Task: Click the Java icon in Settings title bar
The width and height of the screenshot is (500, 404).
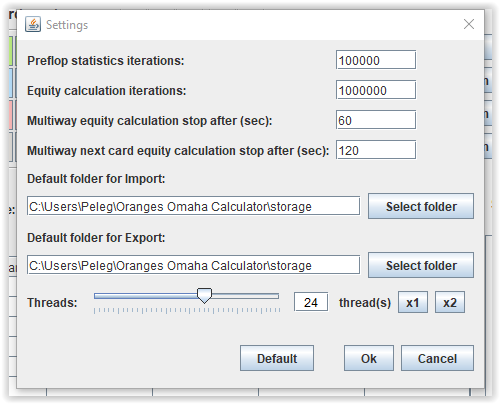Action: click(33, 24)
